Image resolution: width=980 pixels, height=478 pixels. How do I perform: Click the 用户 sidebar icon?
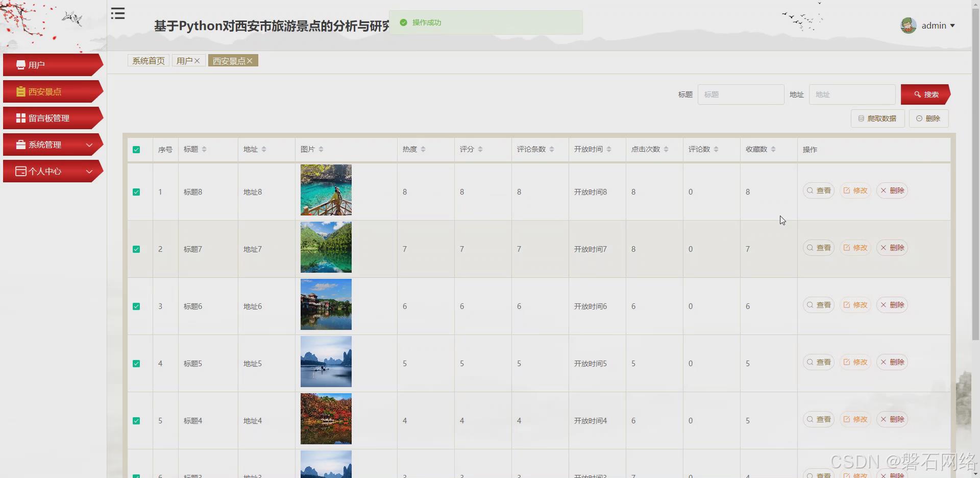[21, 65]
